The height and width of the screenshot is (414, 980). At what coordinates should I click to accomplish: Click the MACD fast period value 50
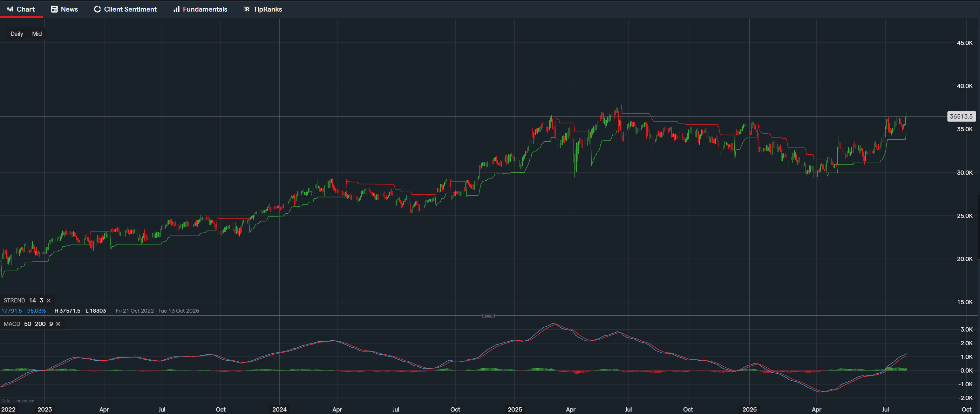(27, 324)
